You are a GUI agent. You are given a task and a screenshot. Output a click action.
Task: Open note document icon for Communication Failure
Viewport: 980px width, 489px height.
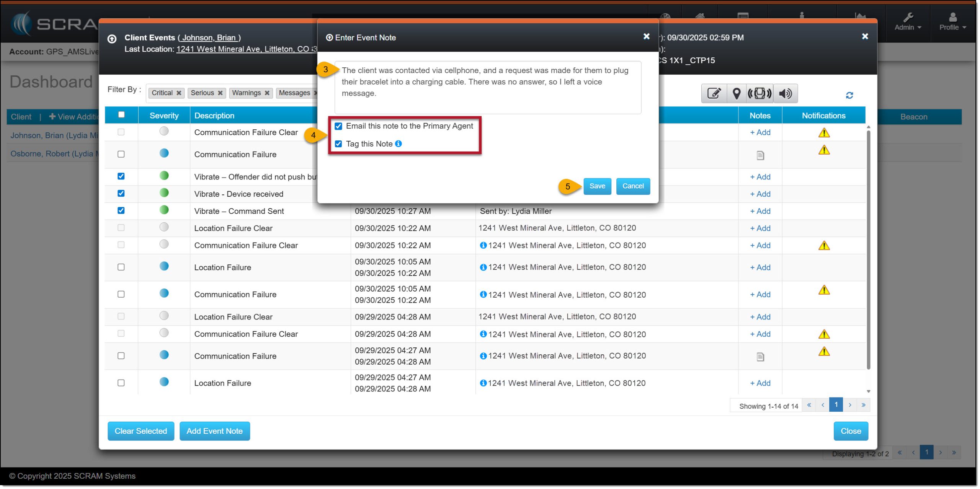tap(760, 155)
